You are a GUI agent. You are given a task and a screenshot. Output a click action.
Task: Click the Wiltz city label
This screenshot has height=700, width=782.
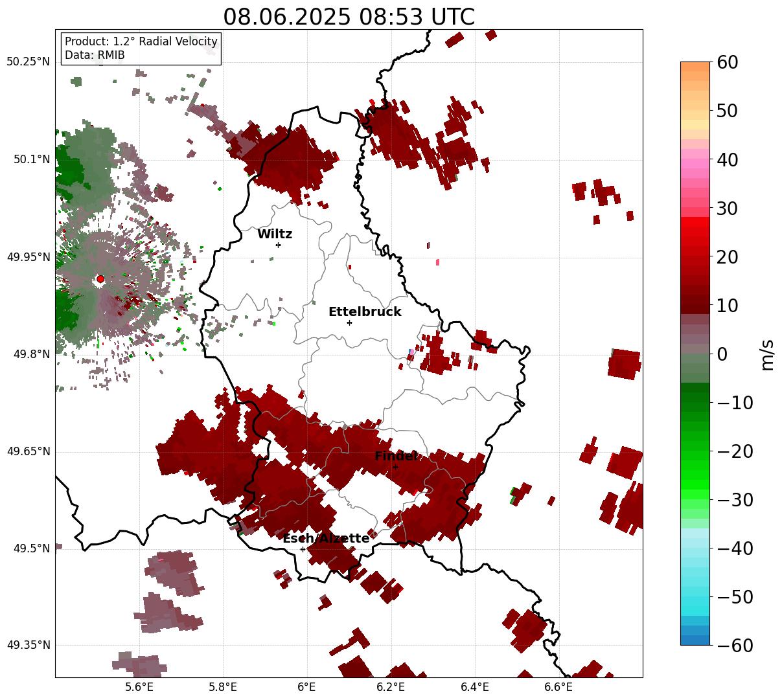pyautogui.click(x=275, y=234)
